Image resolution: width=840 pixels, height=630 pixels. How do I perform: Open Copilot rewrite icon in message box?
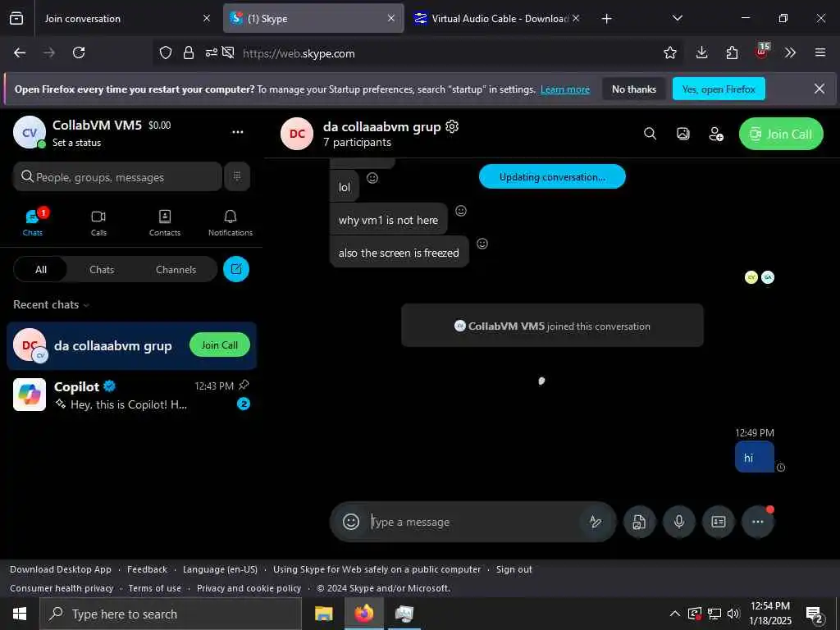click(x=596, y=521)
